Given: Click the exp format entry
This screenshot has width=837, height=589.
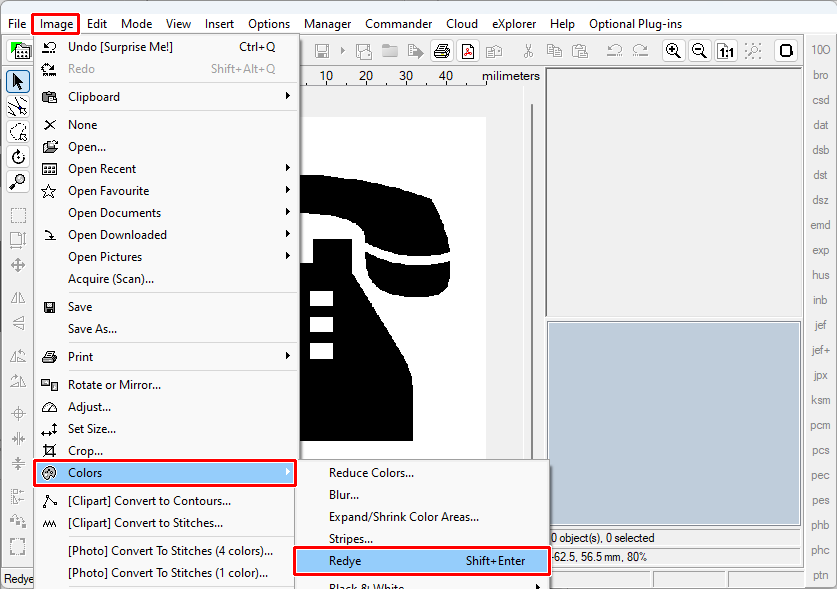Looking at the screenshot, I should [820, 250].
